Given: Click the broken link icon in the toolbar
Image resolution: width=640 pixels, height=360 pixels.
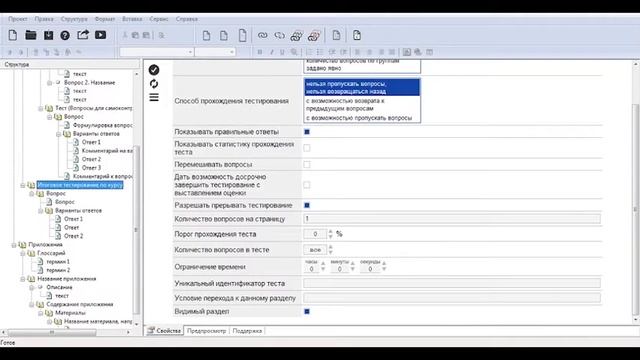Looking at the screenshot, I should coord(280,36).
